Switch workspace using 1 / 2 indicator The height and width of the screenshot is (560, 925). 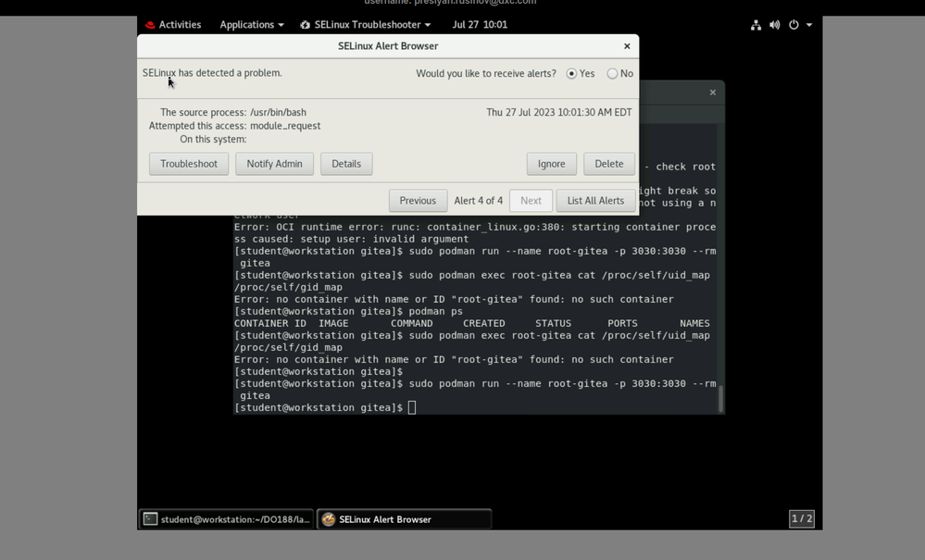(x=801, y=518)
